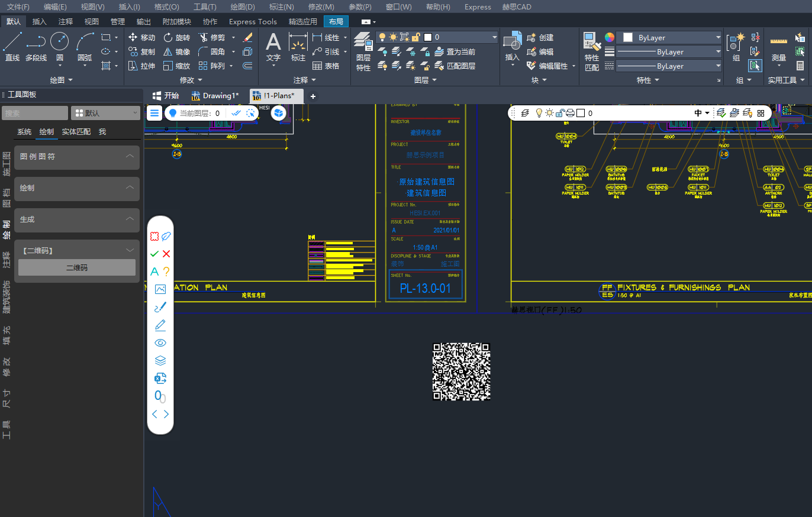This screenshot has width=812, height=517.
Task: Collapse the 图例图符 section
Action: pyautogui.click(x=130, y=156)
